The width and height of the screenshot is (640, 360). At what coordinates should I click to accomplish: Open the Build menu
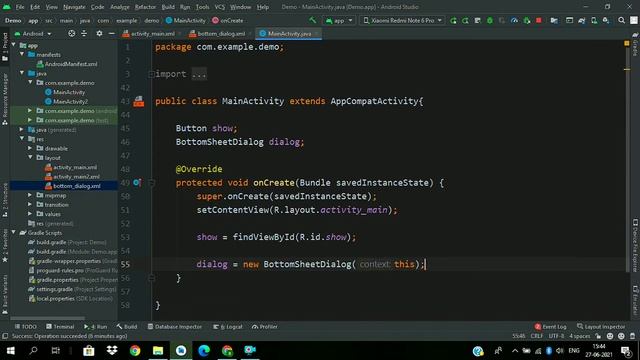[168, 7]
